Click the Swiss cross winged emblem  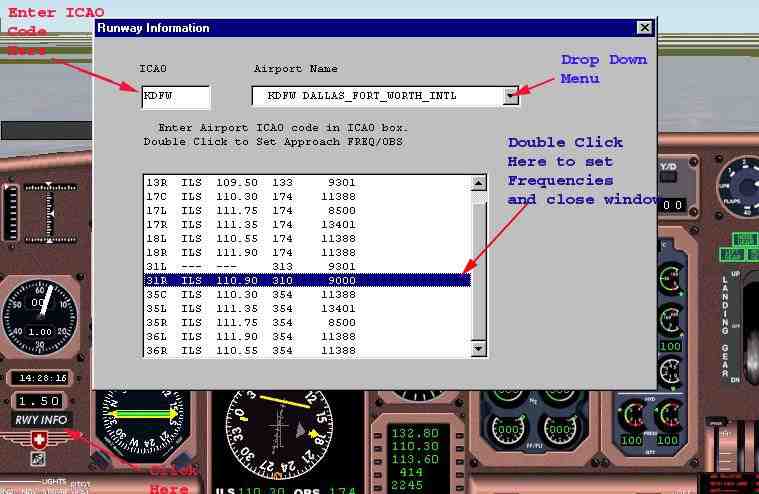tap(41, 440)
